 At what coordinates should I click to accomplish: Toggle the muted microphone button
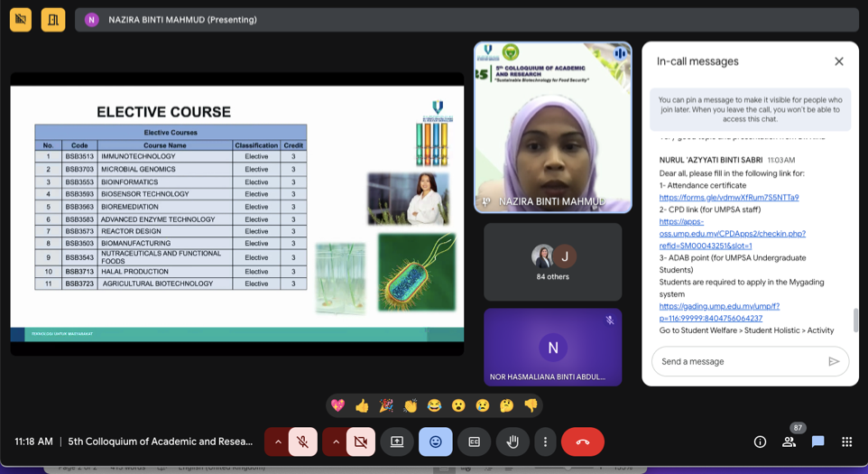click(303, 441)
